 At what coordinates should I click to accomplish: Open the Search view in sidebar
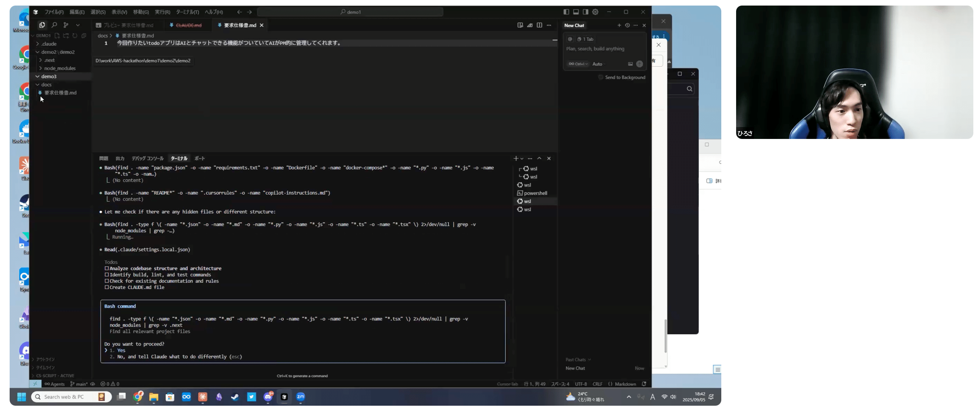click(x=54, y=25)
